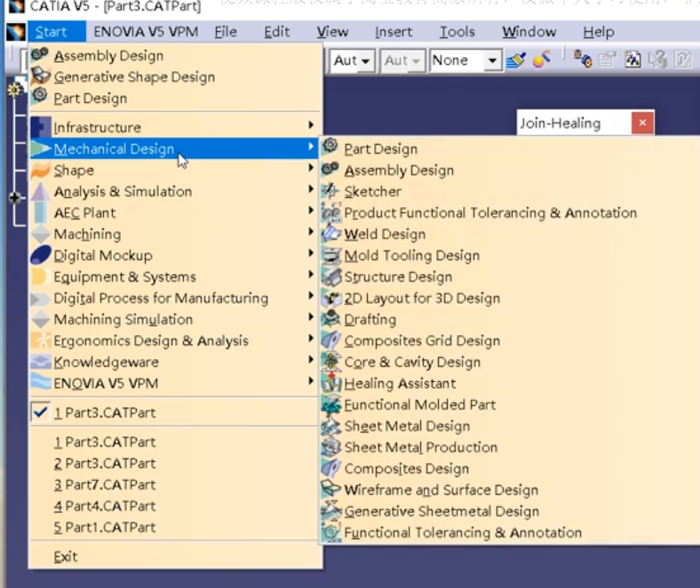
Task: Expand the Machining submenu
Action: (x=176, y=234)
